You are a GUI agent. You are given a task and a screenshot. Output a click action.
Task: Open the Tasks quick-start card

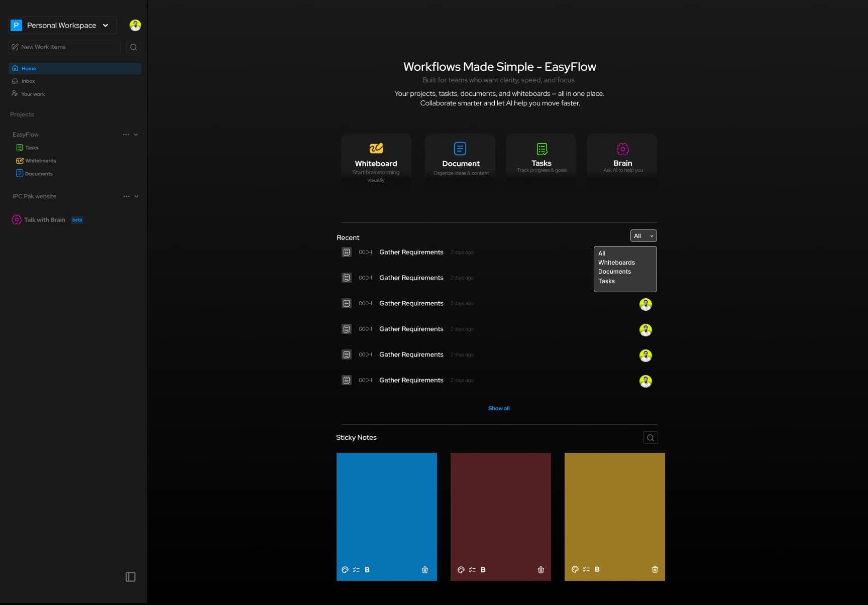click(541, 161)
